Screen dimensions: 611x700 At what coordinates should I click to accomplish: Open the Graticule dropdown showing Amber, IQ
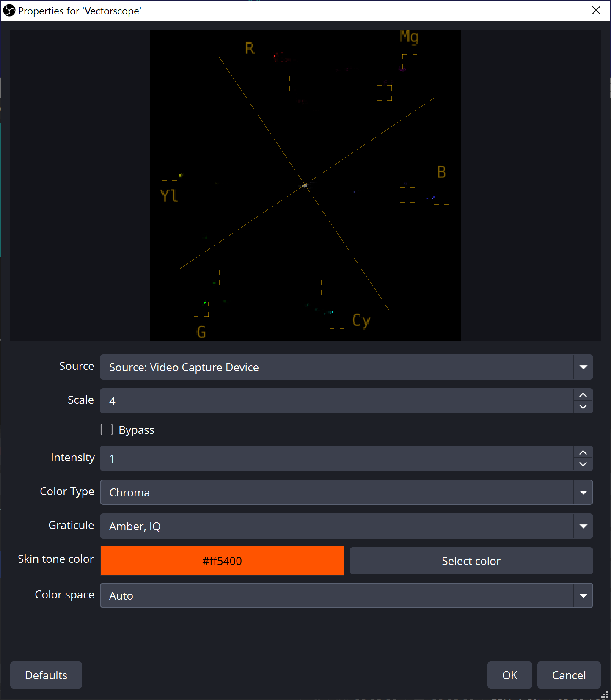pyautogui.click(x=346, y=526)
